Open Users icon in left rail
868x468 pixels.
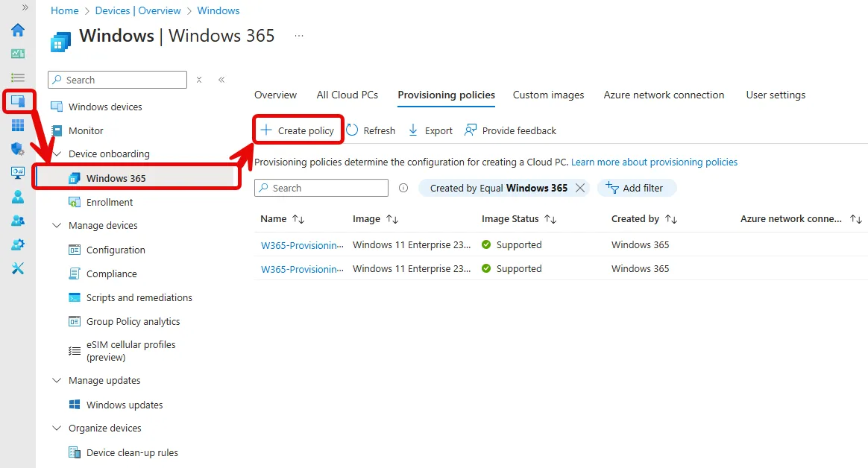tap(18, 197)
